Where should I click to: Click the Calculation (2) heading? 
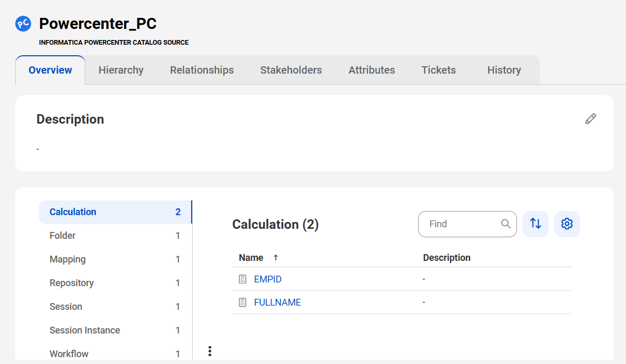[x=275, y=225]
